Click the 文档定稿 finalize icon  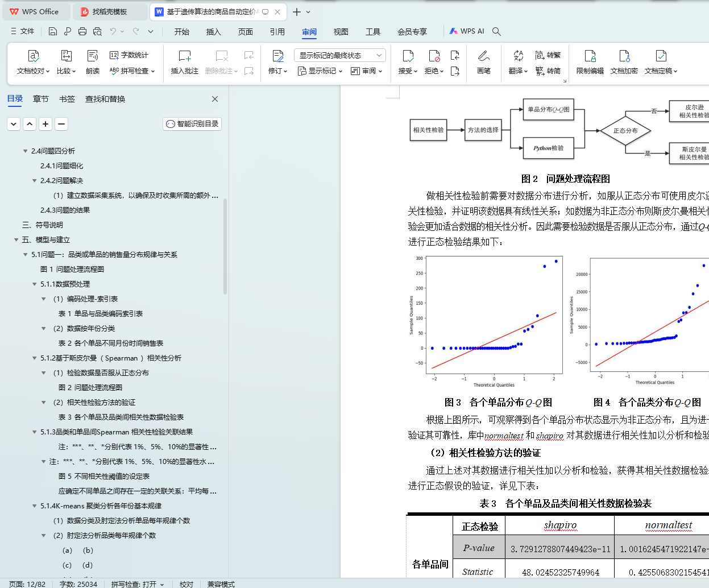[x=661, y=56]
